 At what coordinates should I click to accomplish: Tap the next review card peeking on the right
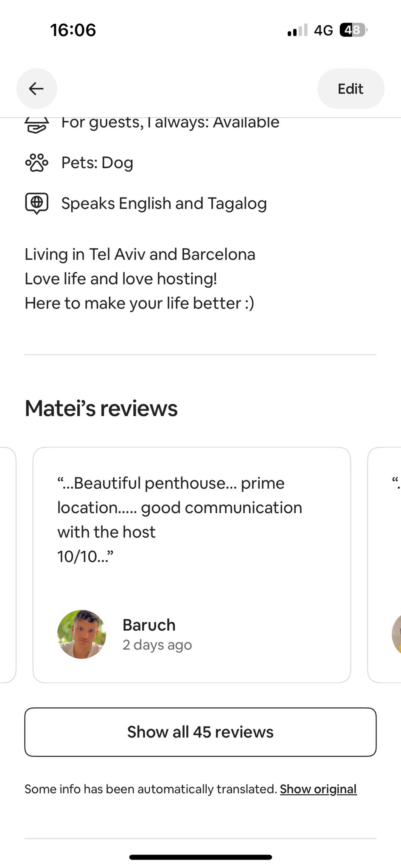point(385,564)
